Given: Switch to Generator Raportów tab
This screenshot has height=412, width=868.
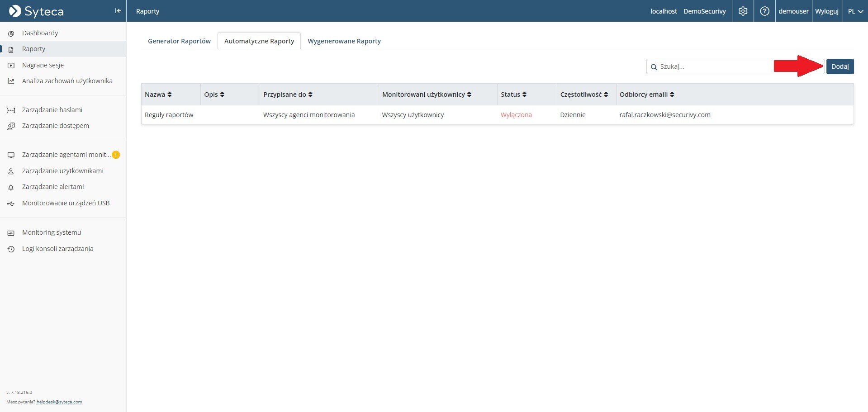Looking at the screenshot, I should (x=179, y=41).
